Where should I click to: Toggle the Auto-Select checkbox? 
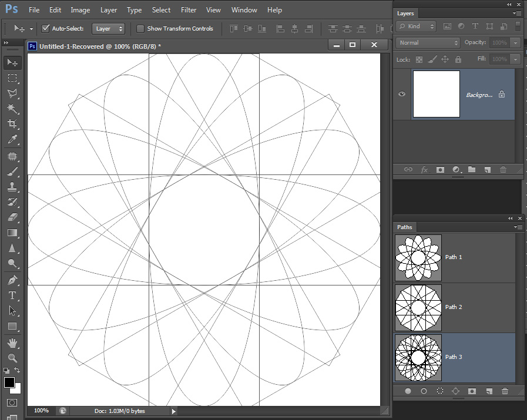(x=46, y=28)
